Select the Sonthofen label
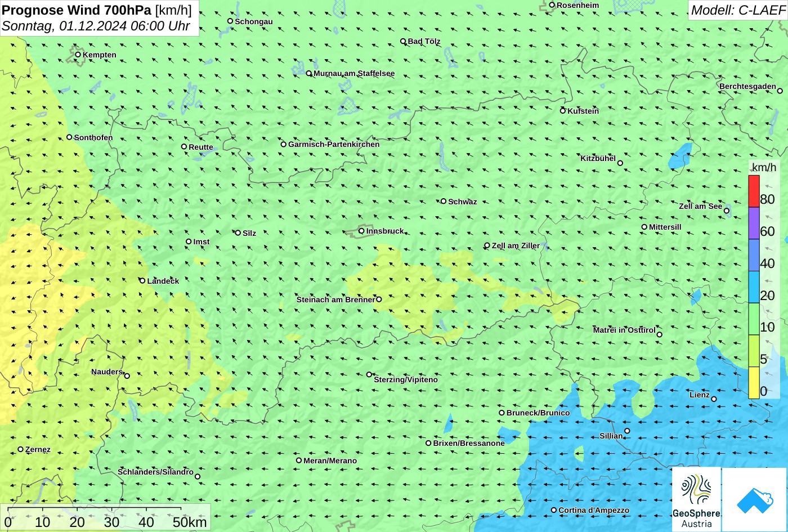 click(93, 137)
